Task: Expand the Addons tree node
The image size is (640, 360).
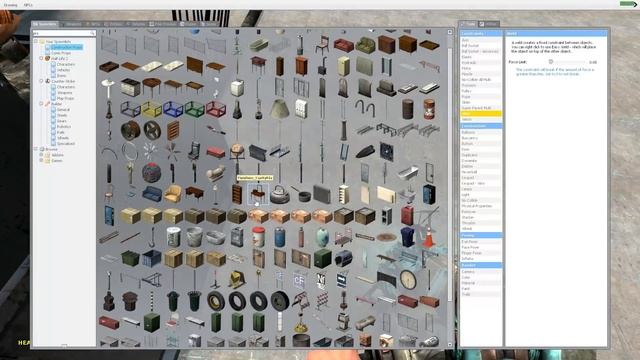Action: pos(41,155)
